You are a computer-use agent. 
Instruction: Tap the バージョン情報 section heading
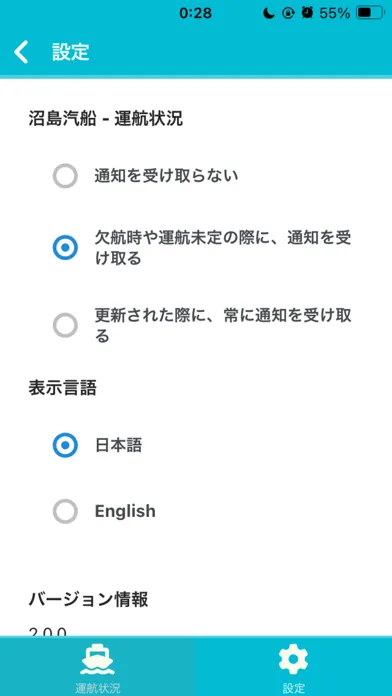coord(88,600)
